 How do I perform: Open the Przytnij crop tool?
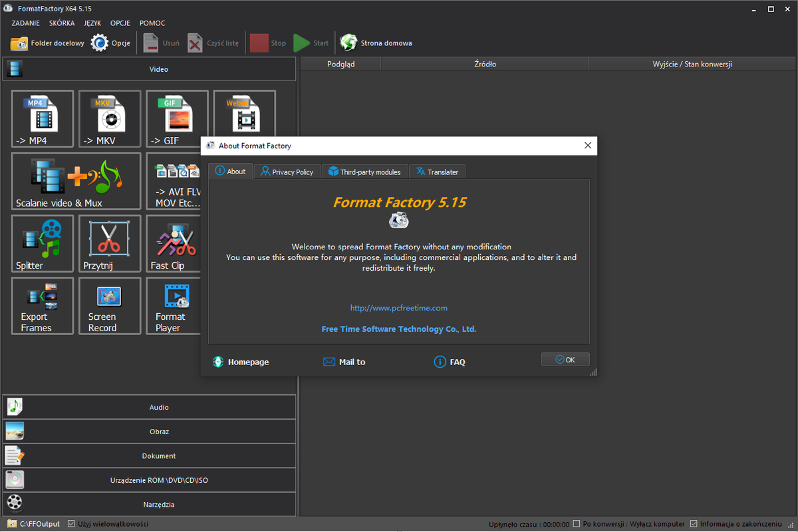[x=110, y=243]
